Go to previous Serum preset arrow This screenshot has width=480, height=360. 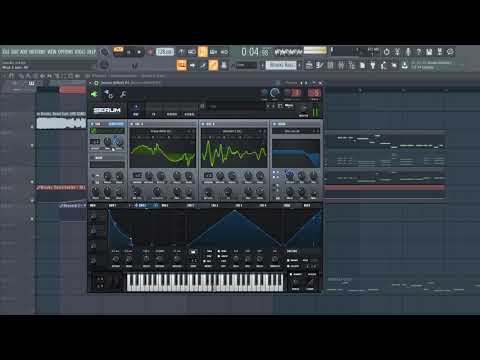268,106
